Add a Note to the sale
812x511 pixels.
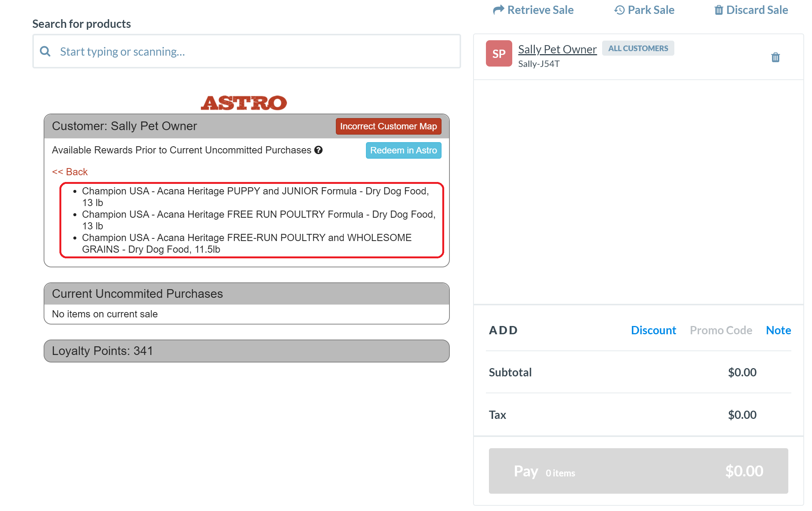[778, 330]
